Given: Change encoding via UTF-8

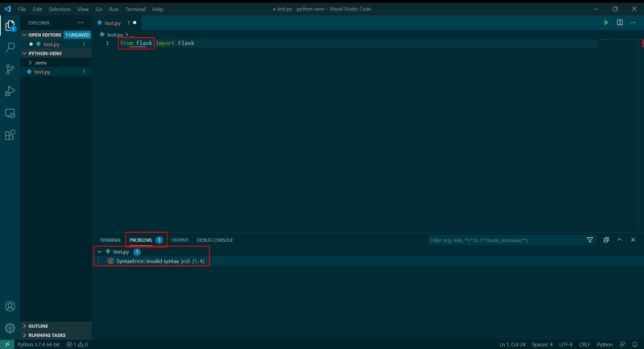Looking at the screenshot, I should point(566,344).
